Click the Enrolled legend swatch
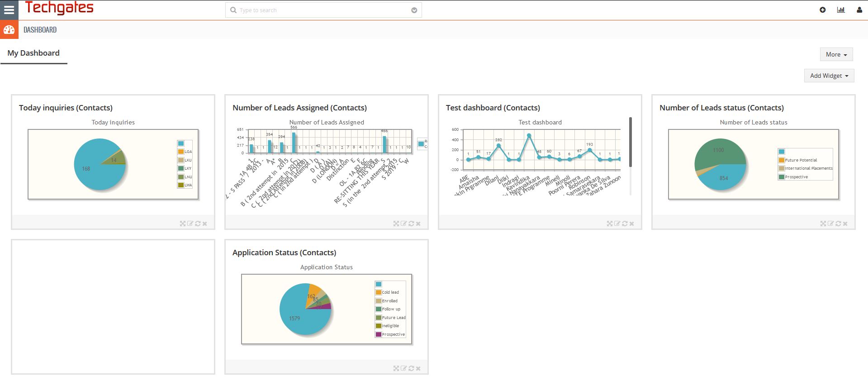The width and height of the screenshot is (868, 386). coord(379,301)
